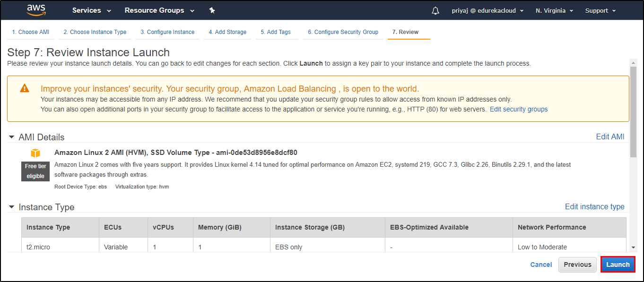The image size is (644, 282).
Task: Open the AWS logo home link
Action: (x=36, y=10)
